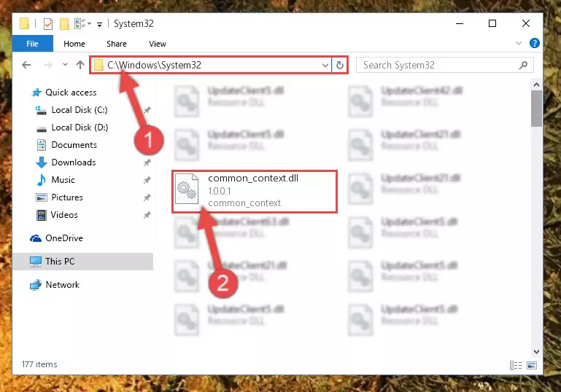
Task: Click the search magnifier icon
Action: pyautogui.click(x=524, y=65)
